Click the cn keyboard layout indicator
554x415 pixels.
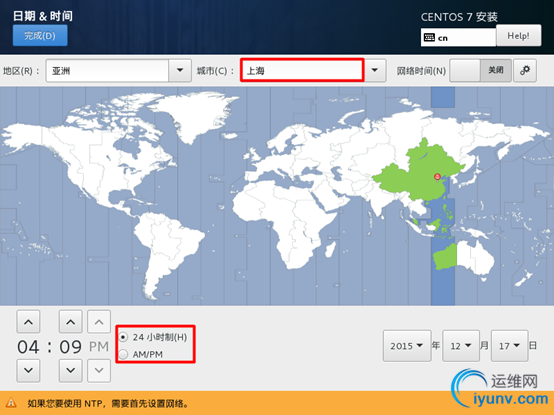pyautogui.click(x=458, y=37)
